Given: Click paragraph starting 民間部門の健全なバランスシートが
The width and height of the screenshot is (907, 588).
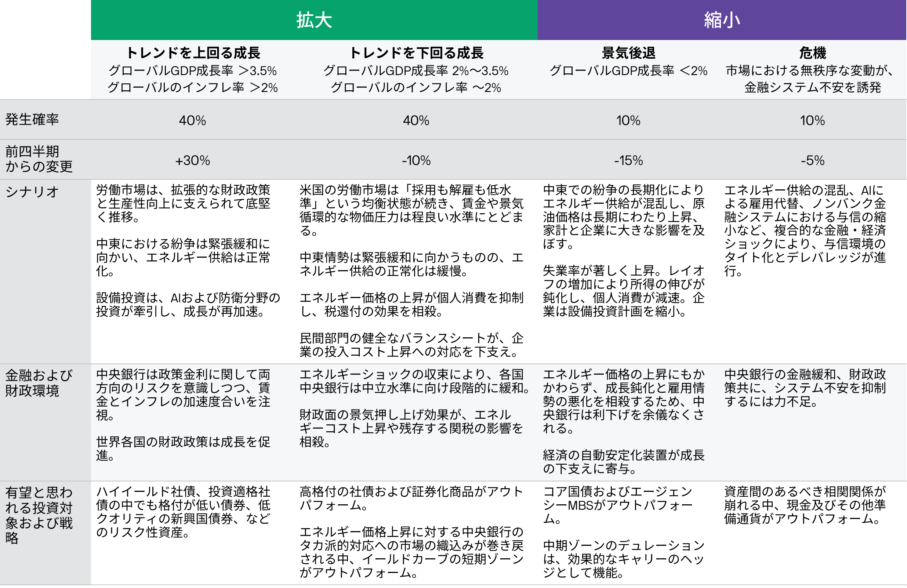Looking at the screenshot, I should (x=411, y=345).
